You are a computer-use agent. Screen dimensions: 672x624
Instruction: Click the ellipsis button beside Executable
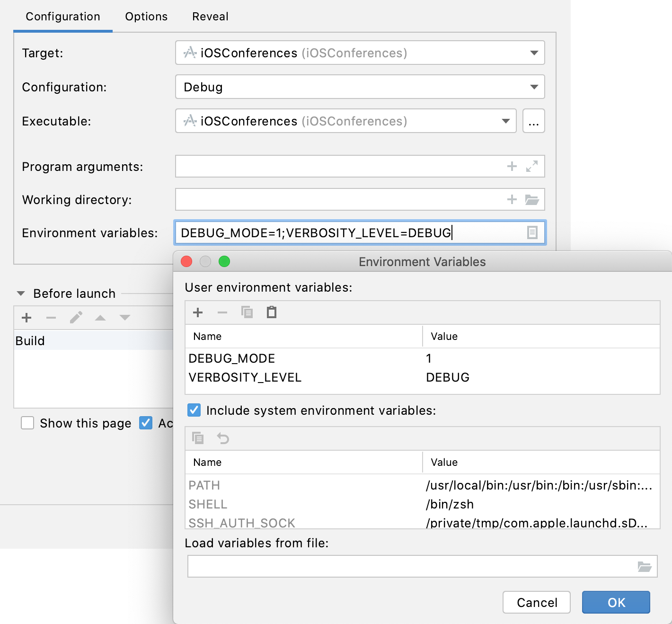(x=534, y=121)
